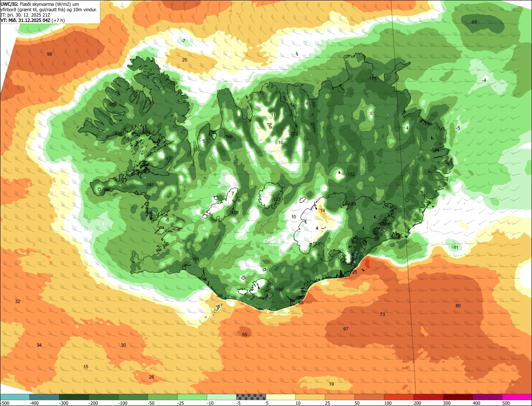Select the legend swatch between 100 and 200
The width and height of the screenshot is (532, 406).
coord(399,397)
